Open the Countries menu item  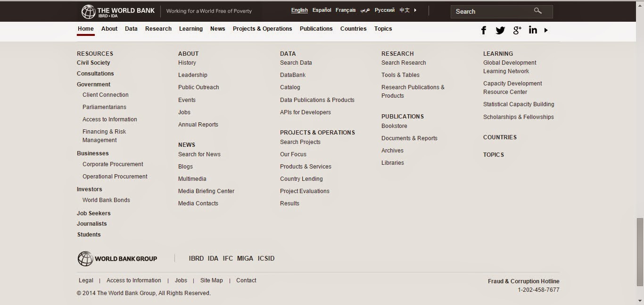pos(354,29)
